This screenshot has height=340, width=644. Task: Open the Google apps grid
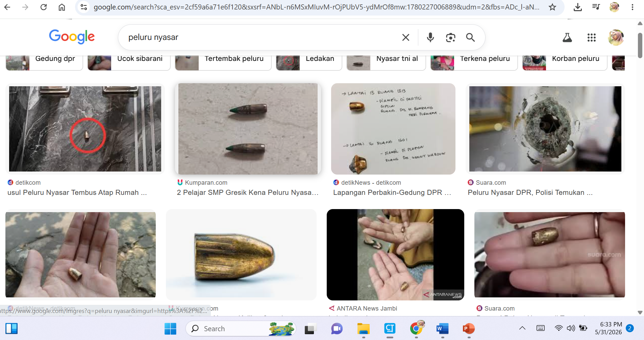coord(592,38)
